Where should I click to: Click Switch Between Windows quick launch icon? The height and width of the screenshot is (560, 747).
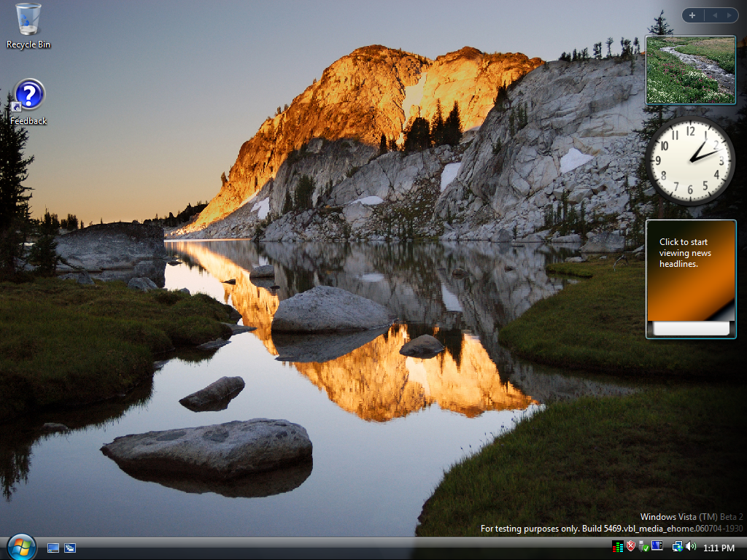(x=70, y=548)
